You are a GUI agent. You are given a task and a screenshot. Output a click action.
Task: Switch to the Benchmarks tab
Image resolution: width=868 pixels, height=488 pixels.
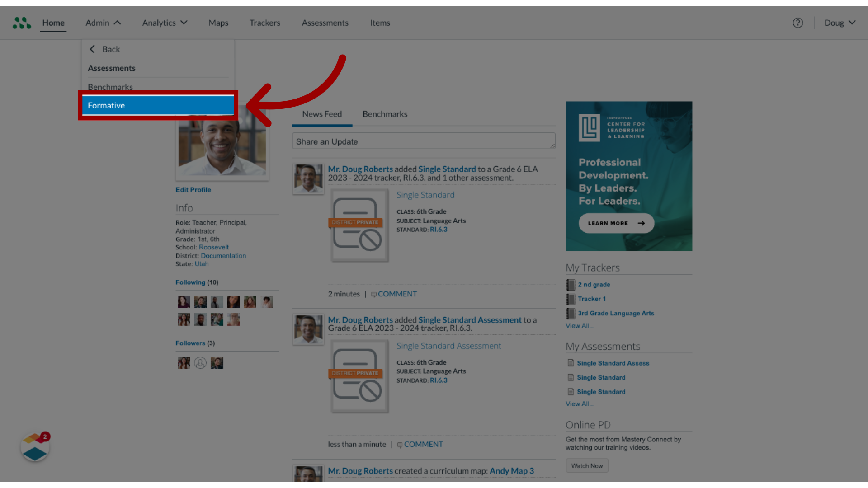click(385, 114)
